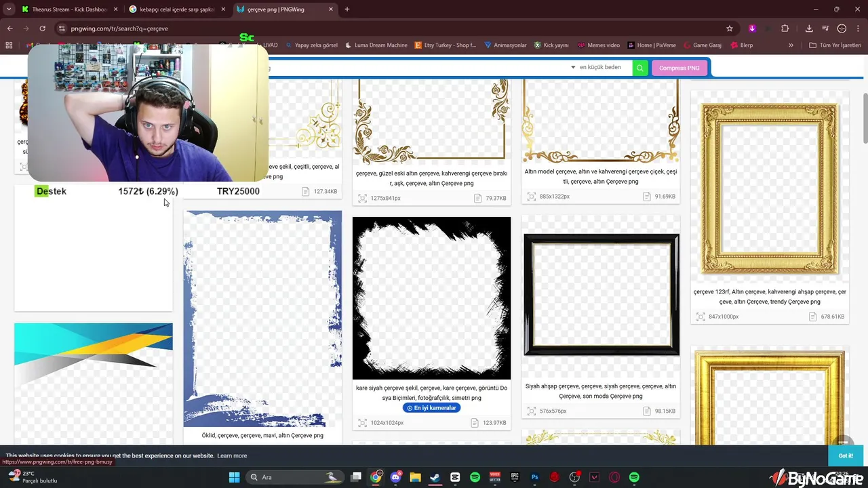Image resolution: width=868 pixels, height=488 pixels.
Task: Open 'Öklid, çerçeve, çerçeve, mavi' title link
Action: pos(262,435)
